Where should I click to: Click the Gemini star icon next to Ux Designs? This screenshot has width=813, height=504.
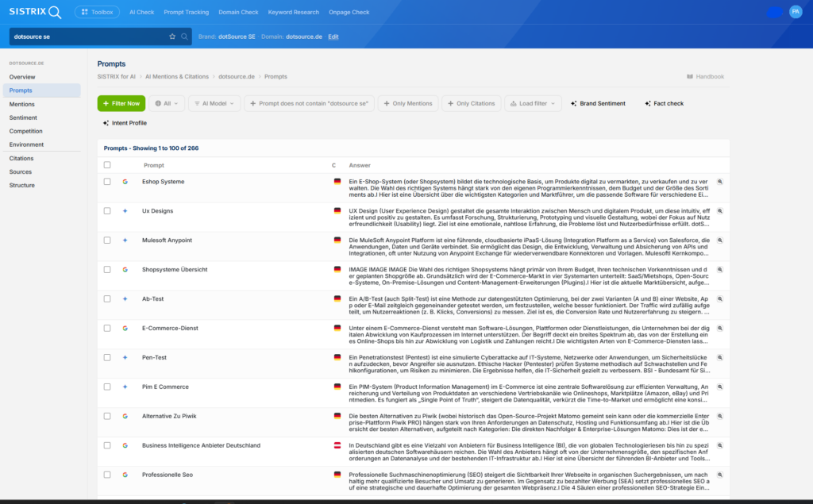pos(125,211)
